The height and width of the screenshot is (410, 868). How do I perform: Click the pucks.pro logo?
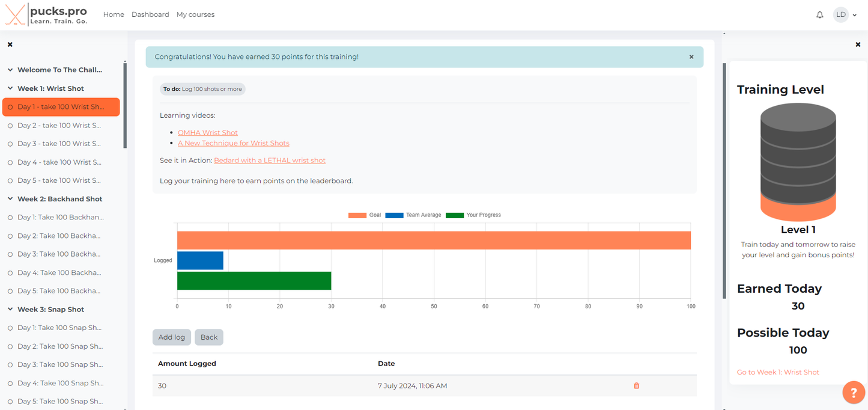[x=46, y=14]
